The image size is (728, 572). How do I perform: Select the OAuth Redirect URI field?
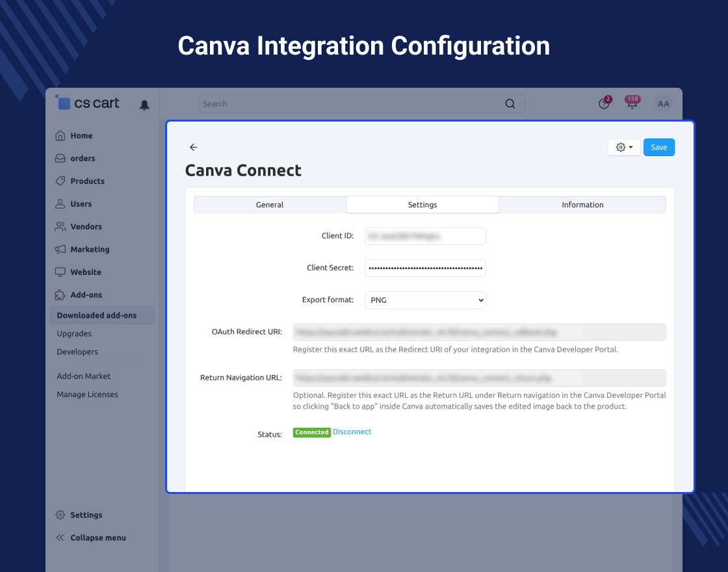tap(479, 332)
